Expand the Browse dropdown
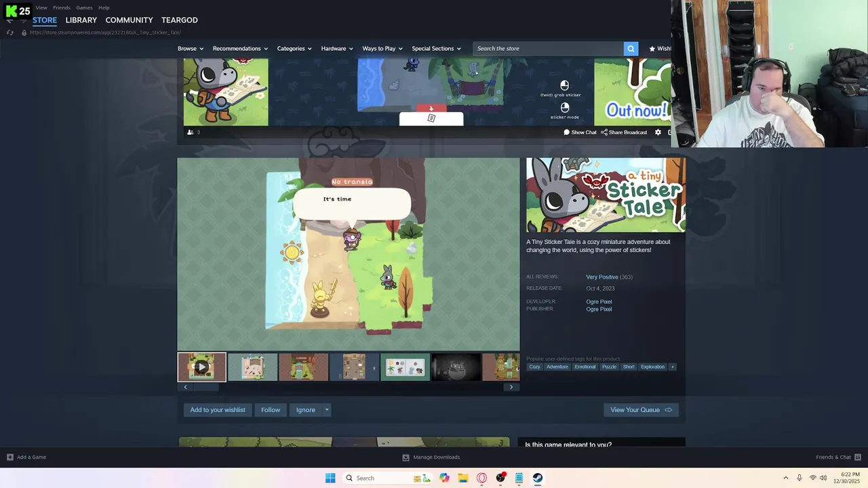The width and height of the screenshot is (868, 488). [191, 49]
